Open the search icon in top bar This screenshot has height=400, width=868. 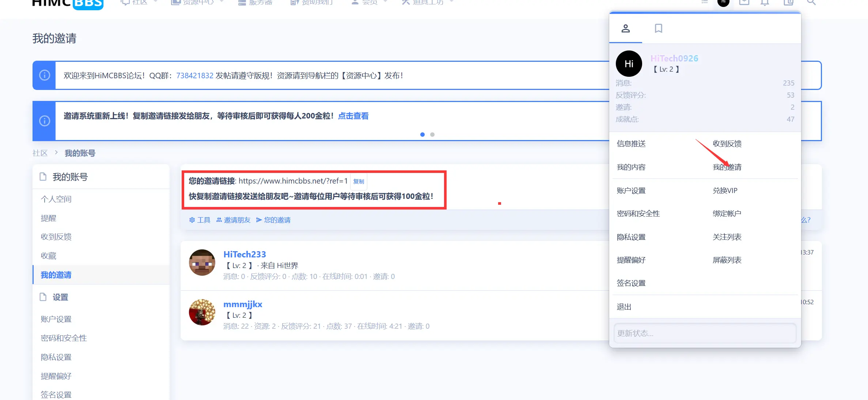811,2
